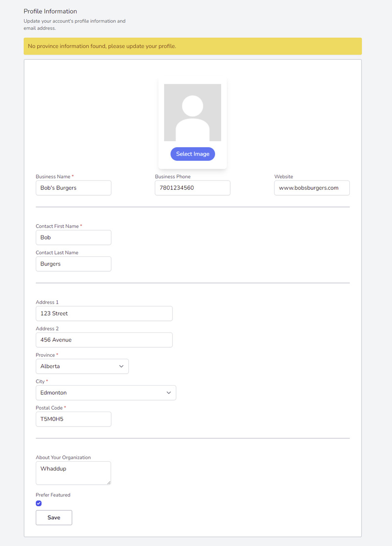Image resolution: width=392 pixels, height=546 pixels.
Task: Click into the Business Phone field
Action: click(193, 188)
